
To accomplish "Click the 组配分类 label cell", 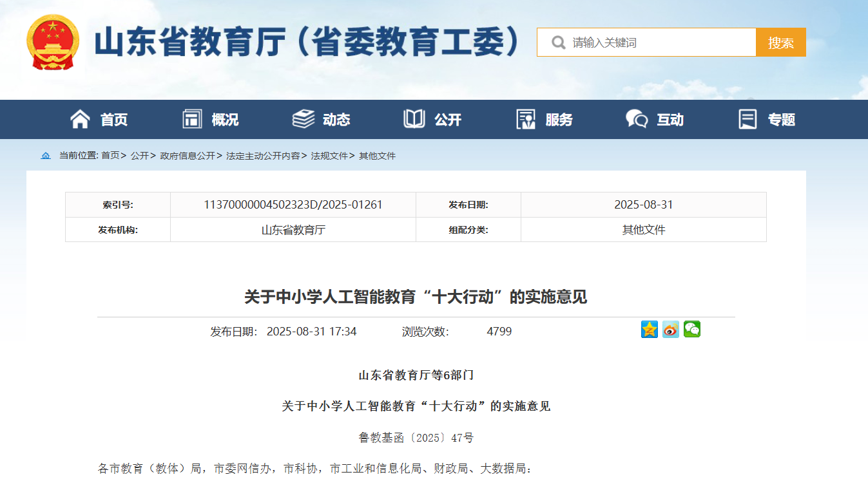I will (468, 230).
